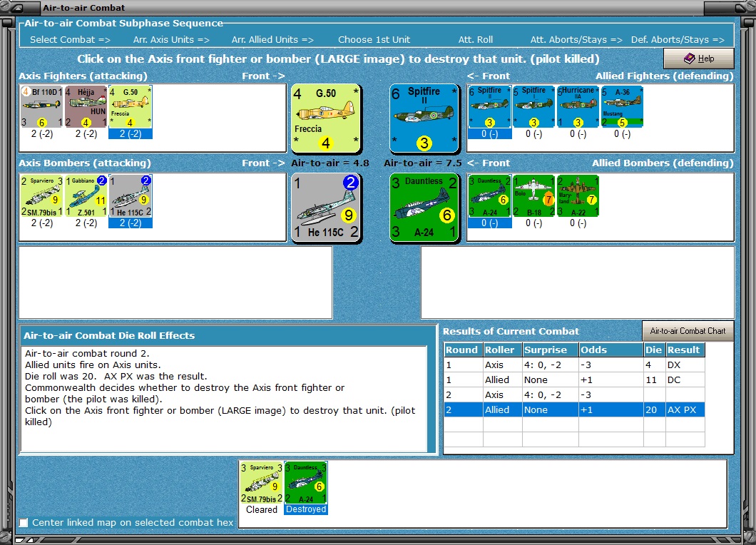The width and height of the screenshot is (756, 545).
Task: Click the Air-to-air = 4.8 Axis value
Action: (x=330, y=163)
